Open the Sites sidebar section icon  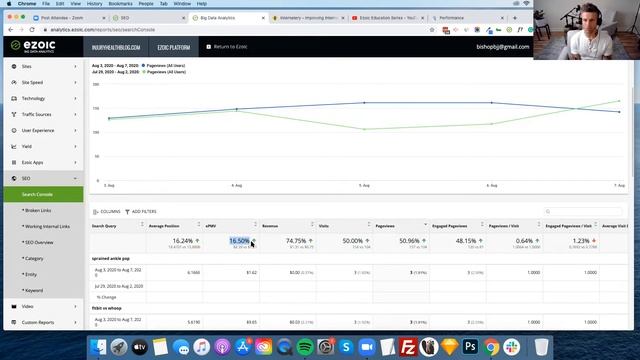(x=14, y=66)
